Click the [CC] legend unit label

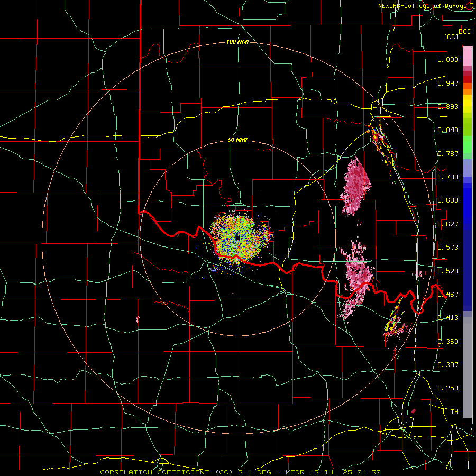coord(451,36)
